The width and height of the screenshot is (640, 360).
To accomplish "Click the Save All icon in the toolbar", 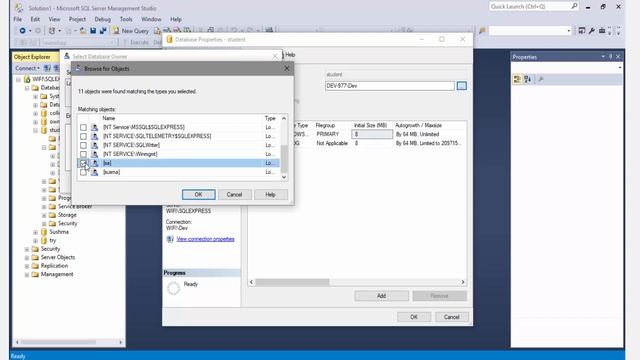I will [103, 31].
